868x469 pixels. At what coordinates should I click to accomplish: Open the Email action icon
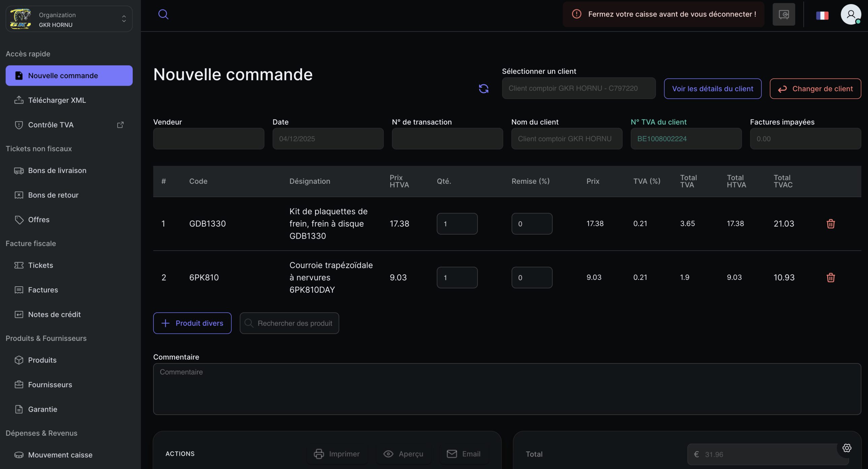point(452,453)
